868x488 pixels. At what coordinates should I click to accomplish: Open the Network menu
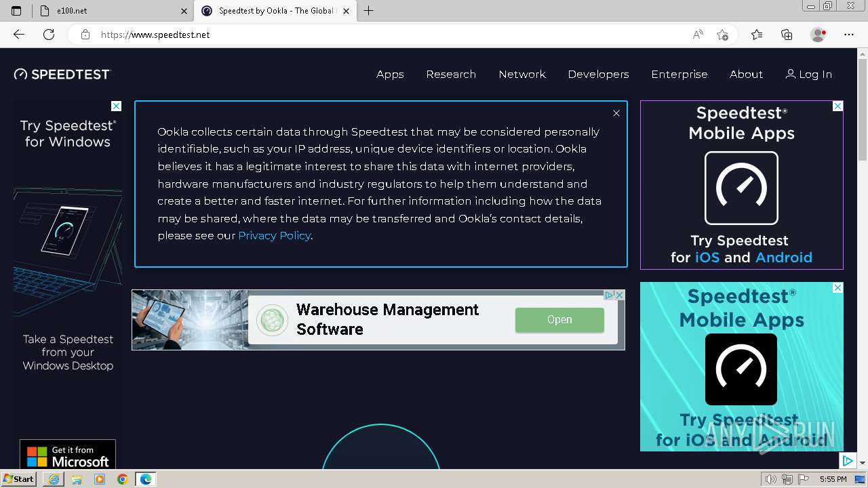[522, 75]
